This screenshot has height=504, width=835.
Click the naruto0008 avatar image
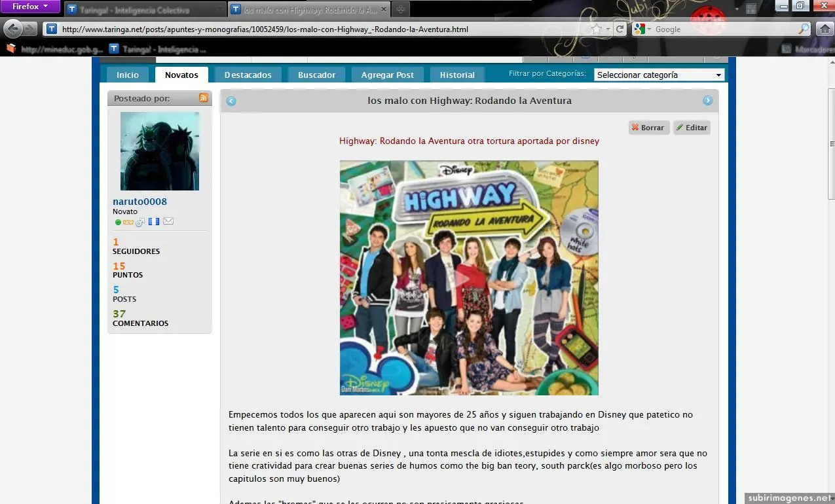(x=160, y=151)
